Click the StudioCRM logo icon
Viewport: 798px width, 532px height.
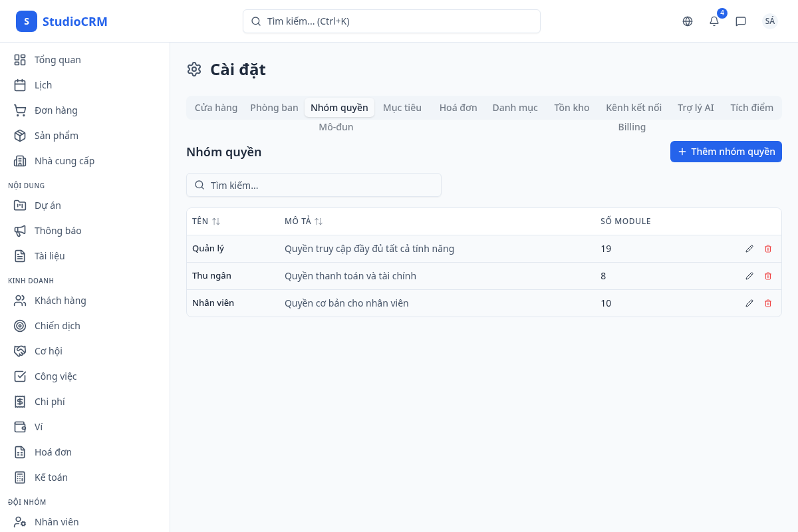pos(27,21)
